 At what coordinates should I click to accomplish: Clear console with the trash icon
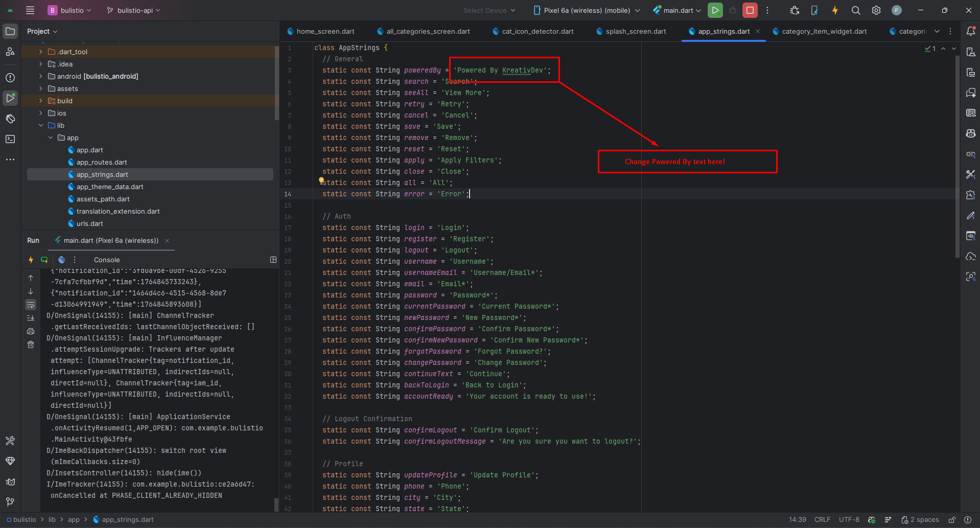pos(31,345)
